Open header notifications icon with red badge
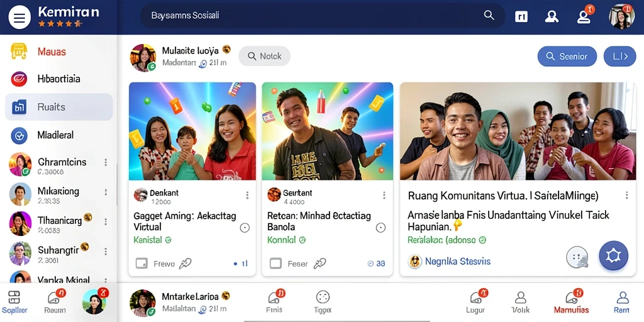 [584, 15]
